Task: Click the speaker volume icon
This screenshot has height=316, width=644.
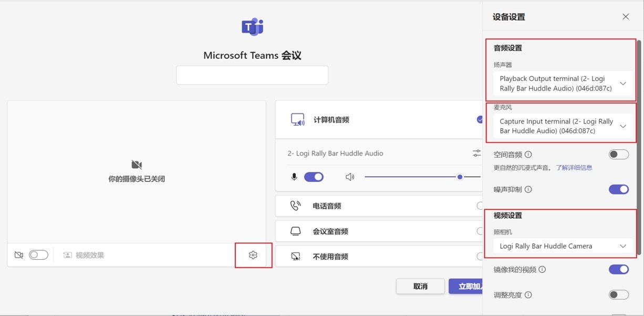Action: click(350, 177)
